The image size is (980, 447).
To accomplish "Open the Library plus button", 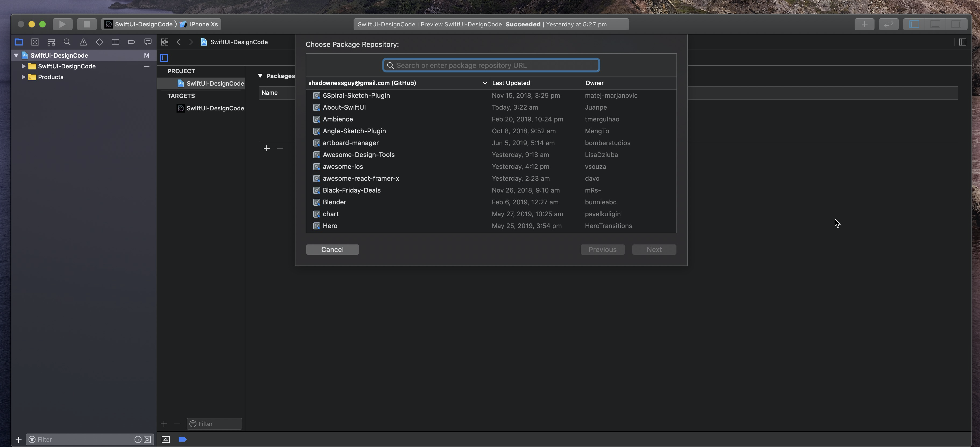I will (864, 24).
